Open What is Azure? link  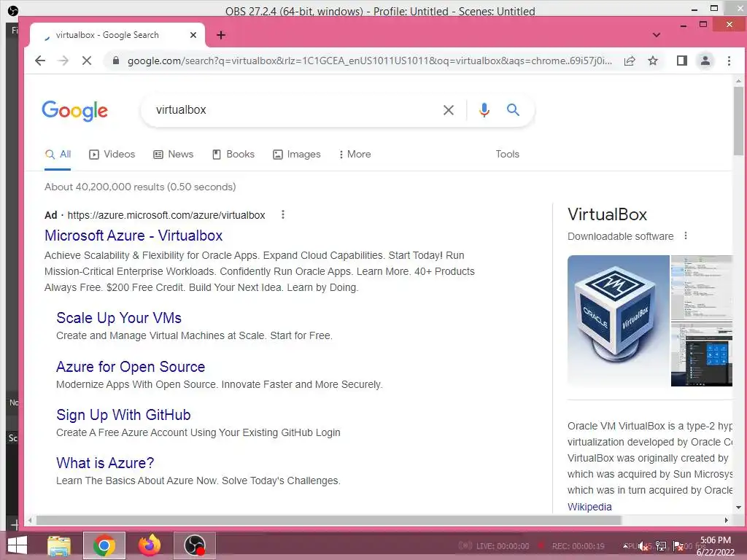(x=105, y=463)
